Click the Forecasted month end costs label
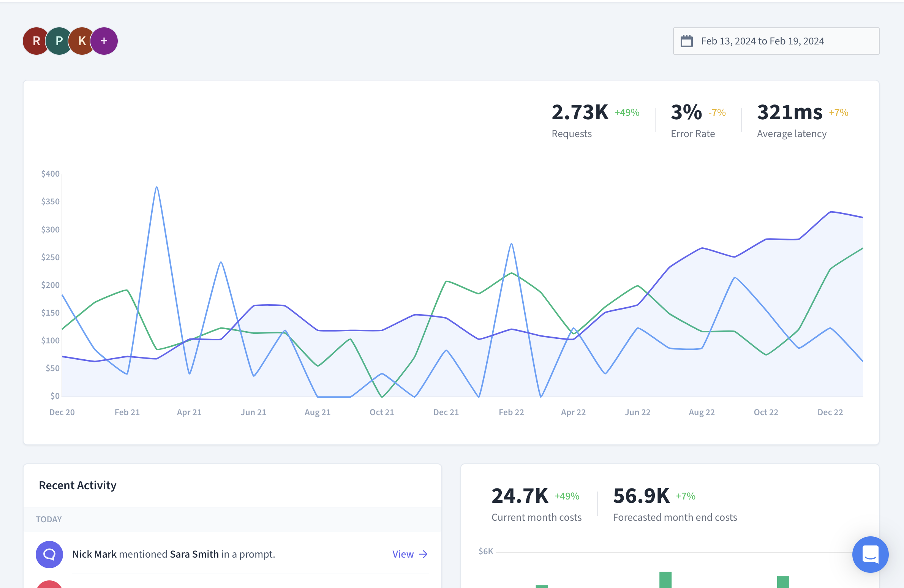Viewport: 904px width, 588px height. (x=675, y=517)
